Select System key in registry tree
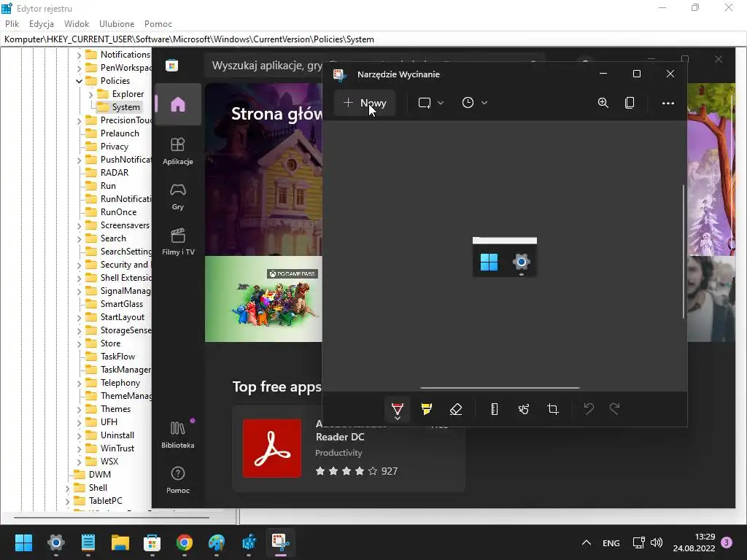 [125, 107]
